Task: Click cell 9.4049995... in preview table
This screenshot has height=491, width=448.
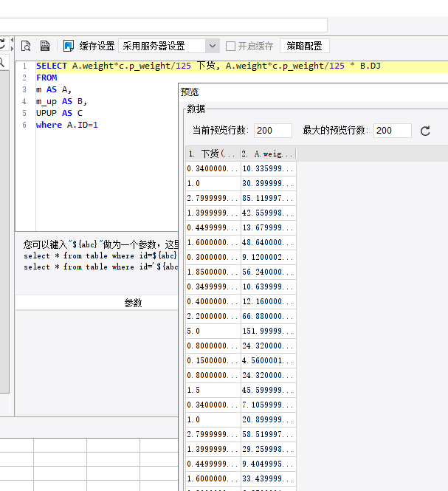Action: click(269, 464)
